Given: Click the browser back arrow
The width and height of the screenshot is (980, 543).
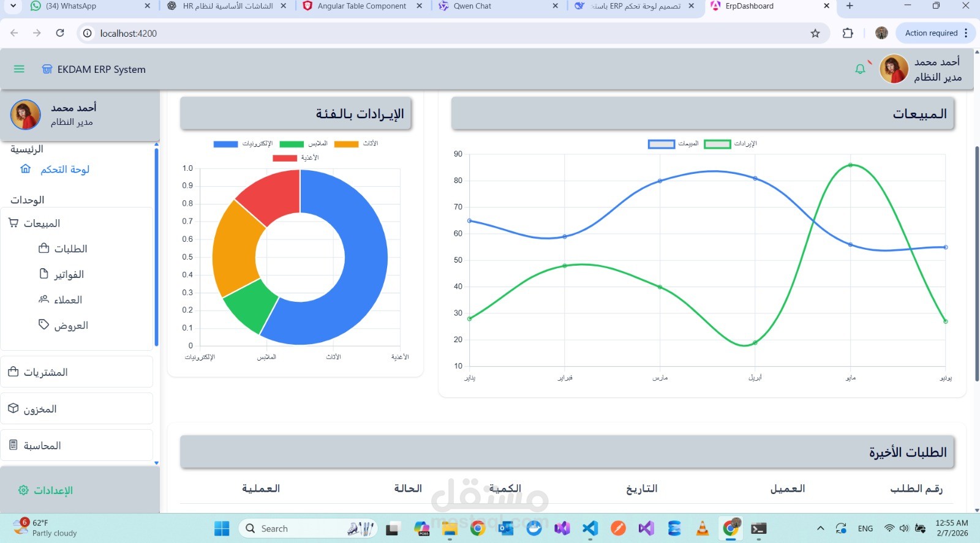Looking at the screenshot, I should (x=14, y=33).
